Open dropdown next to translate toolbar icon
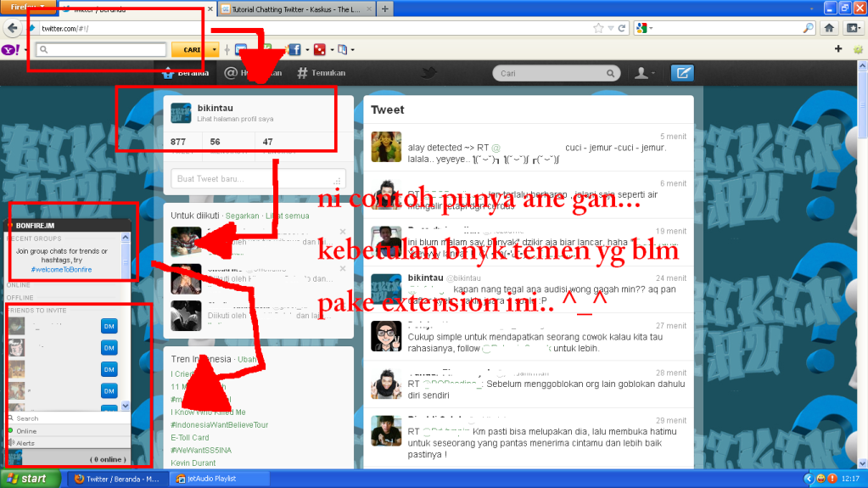The height and width of the screenshot is (488, 868). (x=353, y=50)
